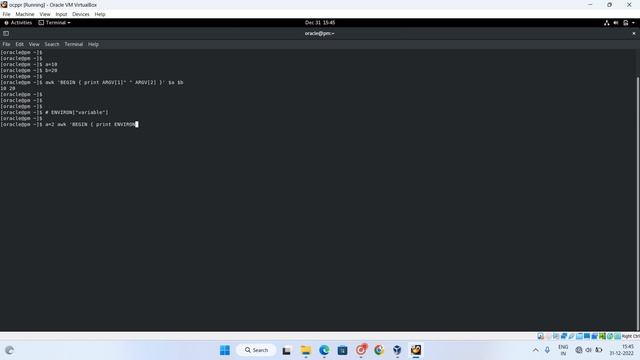Open the VirtualBox View menu
Image resolution: width=640 pixels, height=360 pixels.
45,14
